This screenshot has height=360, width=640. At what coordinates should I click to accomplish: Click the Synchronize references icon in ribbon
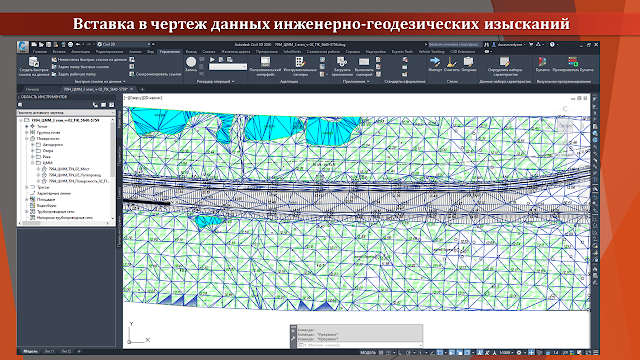coord(132,74)
